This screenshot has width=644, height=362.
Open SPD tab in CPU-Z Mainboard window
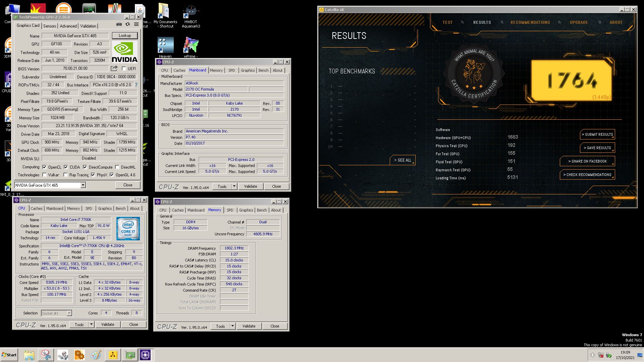pyautogui.click(x=232, y=70)
